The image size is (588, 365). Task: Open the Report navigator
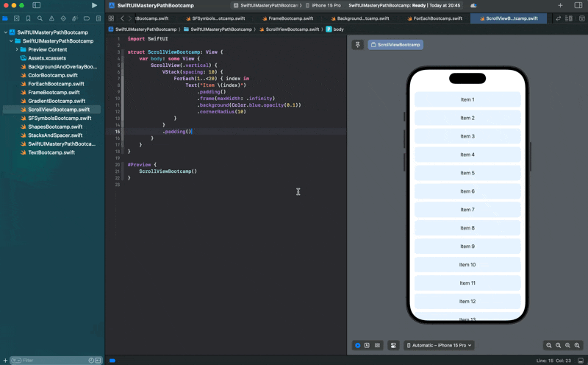[x=98, y=18]
